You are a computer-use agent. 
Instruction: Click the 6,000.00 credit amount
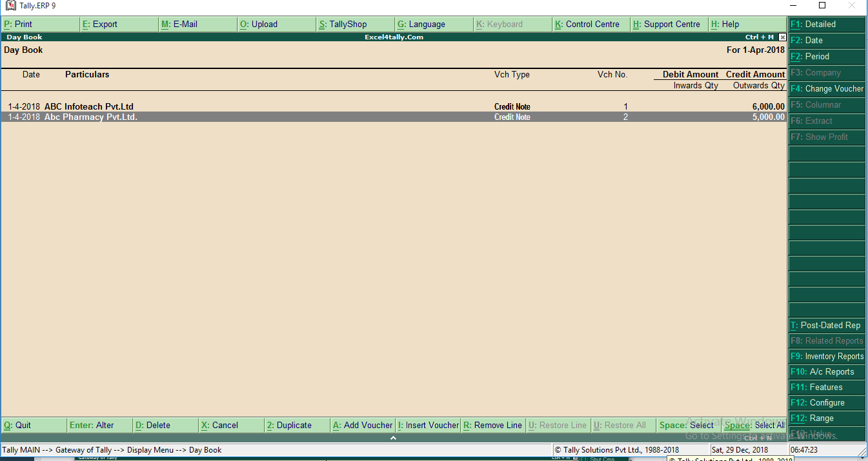click(769, 107)
